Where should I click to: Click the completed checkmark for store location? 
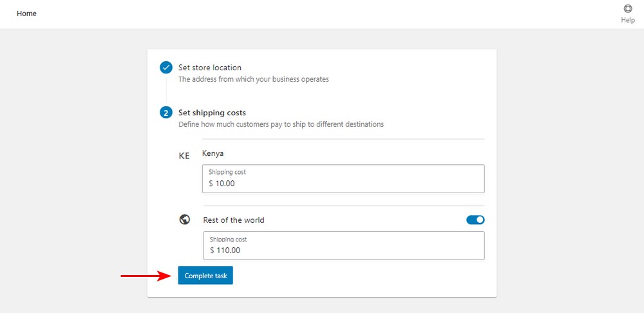pos(166,68)
